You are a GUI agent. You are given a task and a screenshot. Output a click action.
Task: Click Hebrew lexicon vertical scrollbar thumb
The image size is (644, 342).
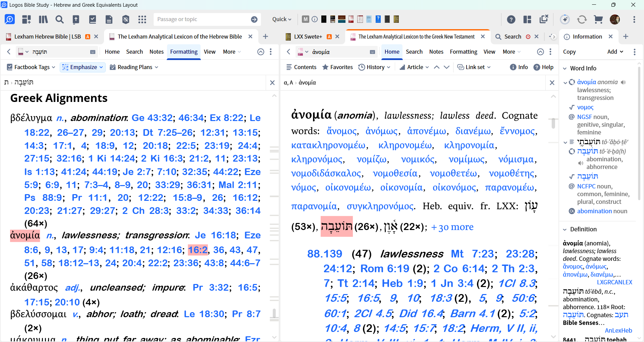click(x=274, y=313)
